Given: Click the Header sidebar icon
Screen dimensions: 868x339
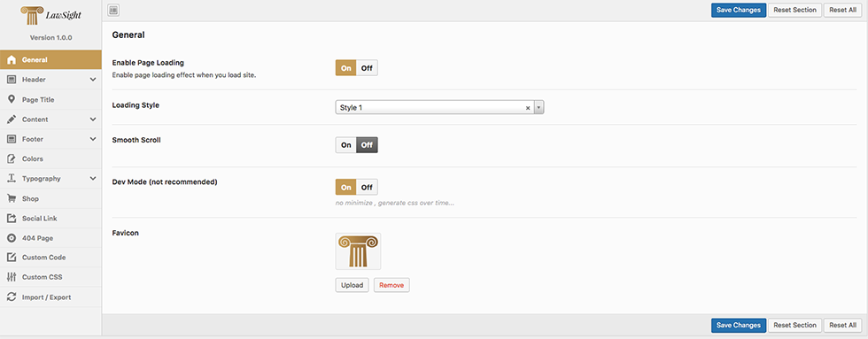Looking at the screenshot, I should pos(11,80).
